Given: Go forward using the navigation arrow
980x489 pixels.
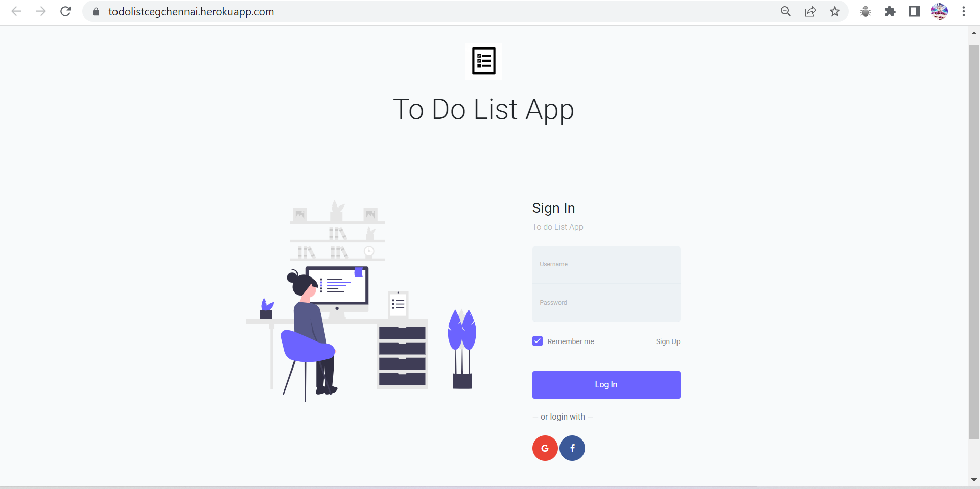Looking at the screenshot, I should (x=41, y=11).
